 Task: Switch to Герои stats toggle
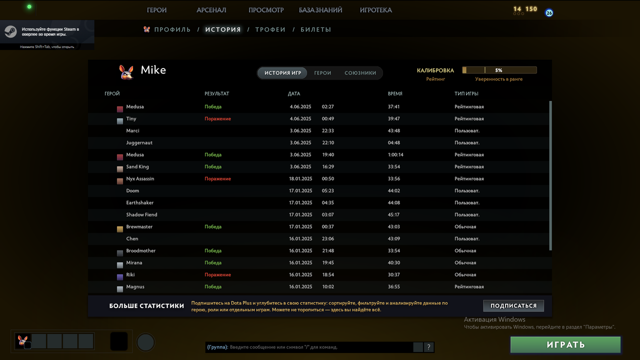(x=322, y=73)
